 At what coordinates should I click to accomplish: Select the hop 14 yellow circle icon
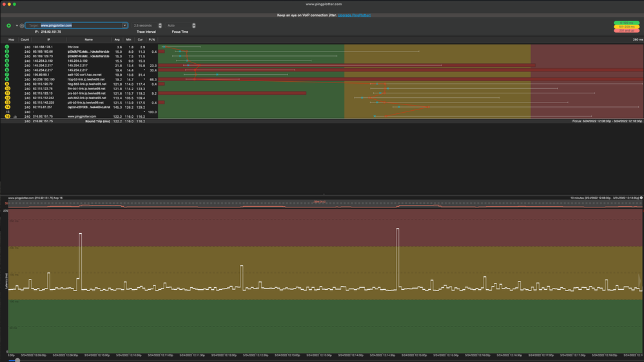tap(7, 107)
